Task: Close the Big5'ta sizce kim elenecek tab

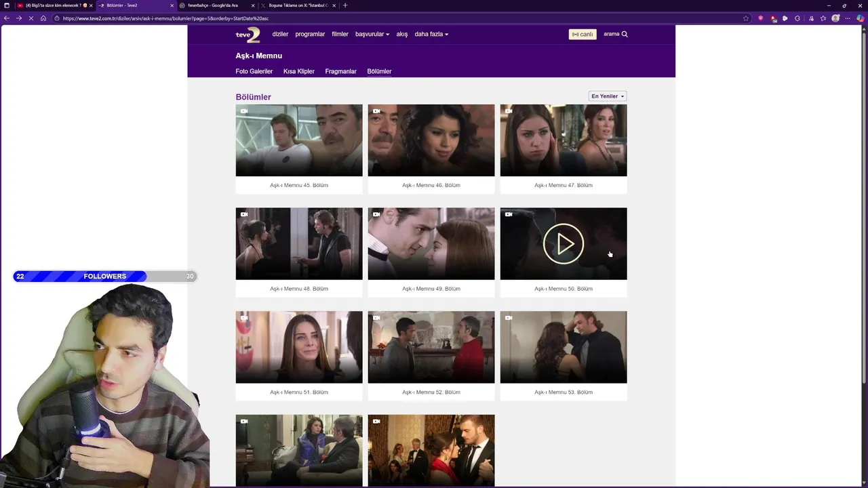Action: pyautogui.click(x=91, y=5)
